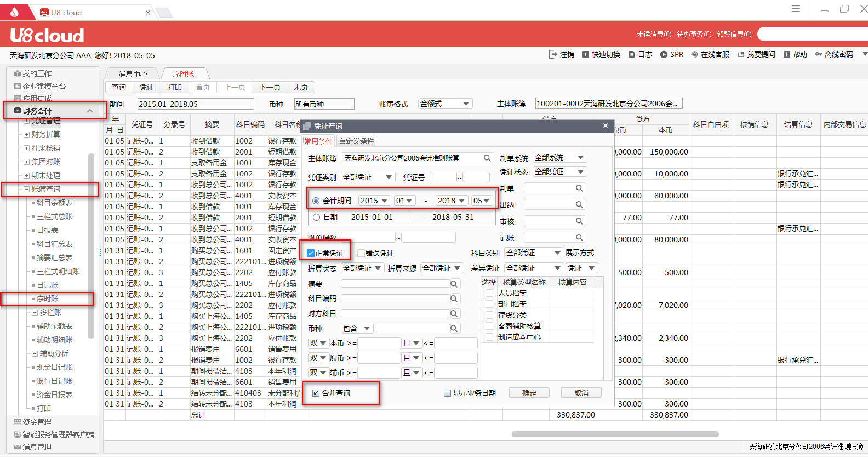
Task: Click the 取消 button in dialog
Action: click(581, 393)
